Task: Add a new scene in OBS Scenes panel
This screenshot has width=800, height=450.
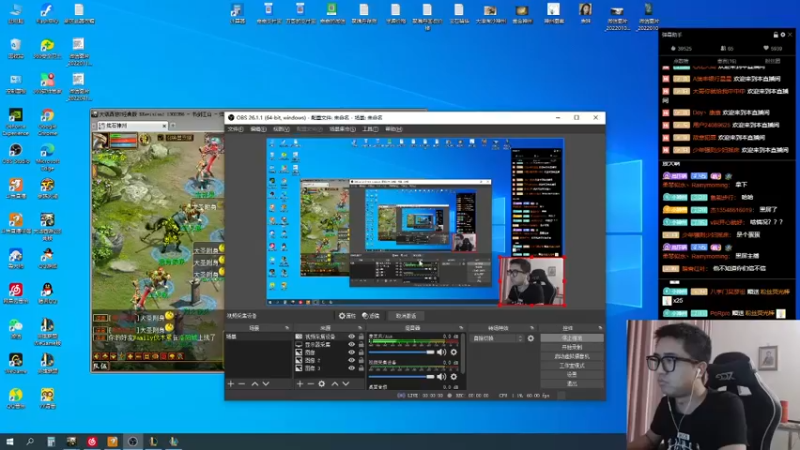Action: tap(231, 383)
